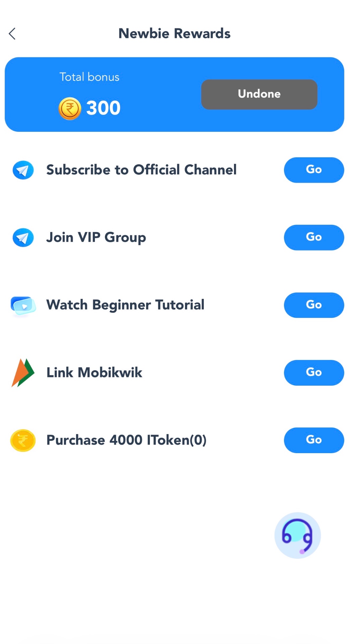Click Go for Subscribe to Official Channel
The height and width of the screenshot is (644, 349).
click(x=314, y=170)
